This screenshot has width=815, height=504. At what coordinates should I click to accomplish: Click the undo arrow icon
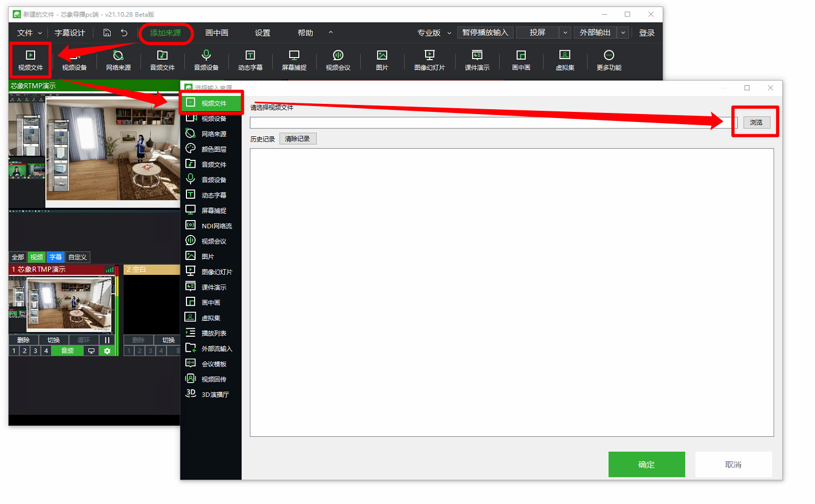coord(124,32)
